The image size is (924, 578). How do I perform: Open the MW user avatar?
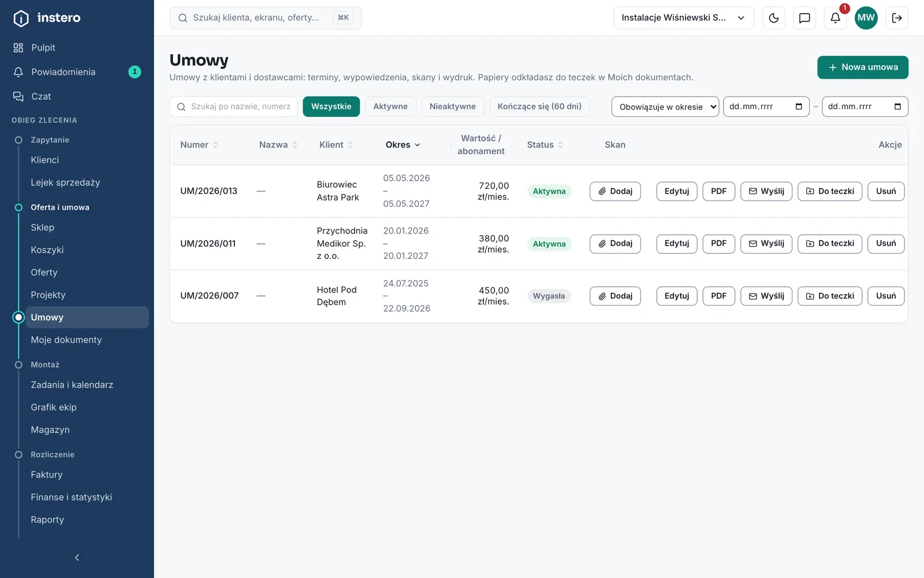coord(866,18)
